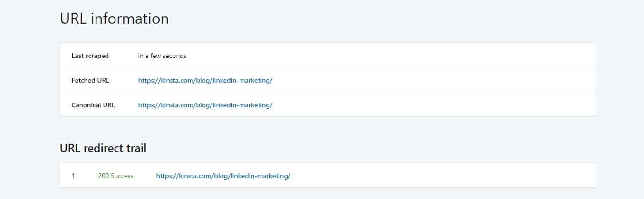The width and height of the screenshot is (644, 199).
Task: Click the "200 Success" status text
Action: [x=115, y=176]
